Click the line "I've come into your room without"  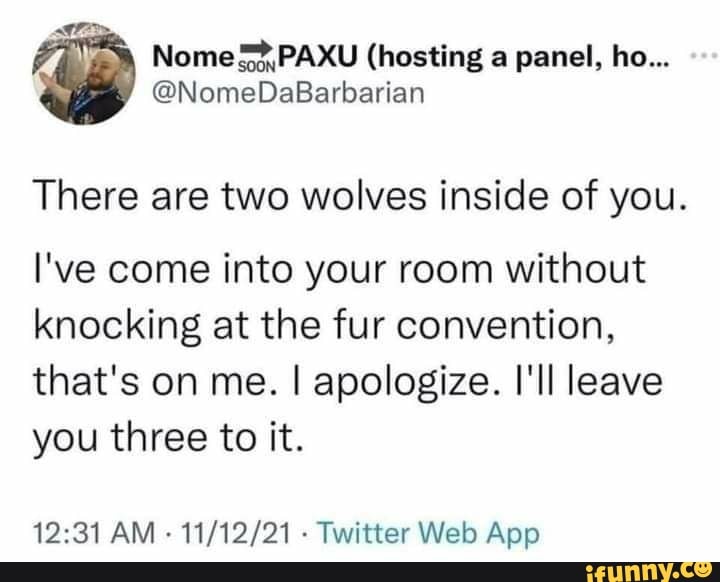pyautogui.click(x=340, y=269)
